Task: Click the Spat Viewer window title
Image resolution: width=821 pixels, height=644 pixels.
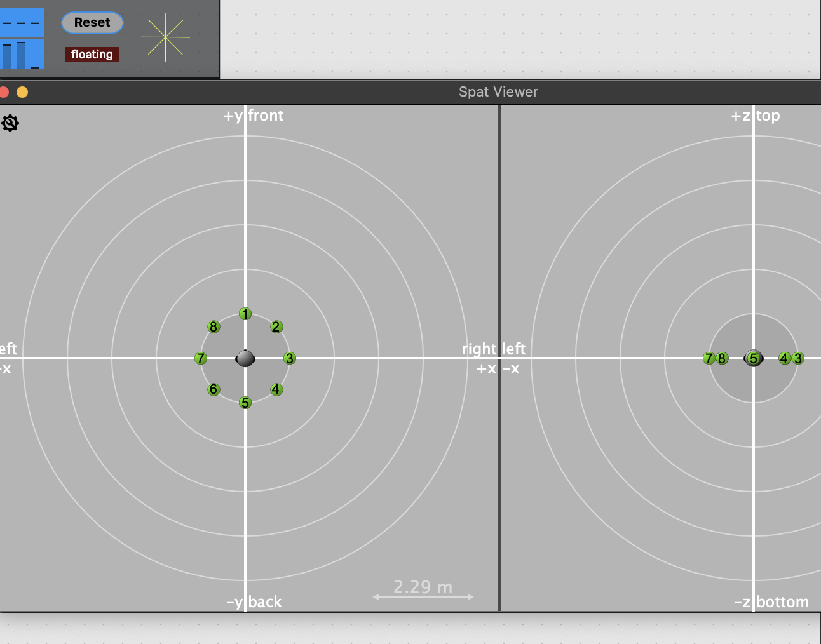Action: [499, 92]
